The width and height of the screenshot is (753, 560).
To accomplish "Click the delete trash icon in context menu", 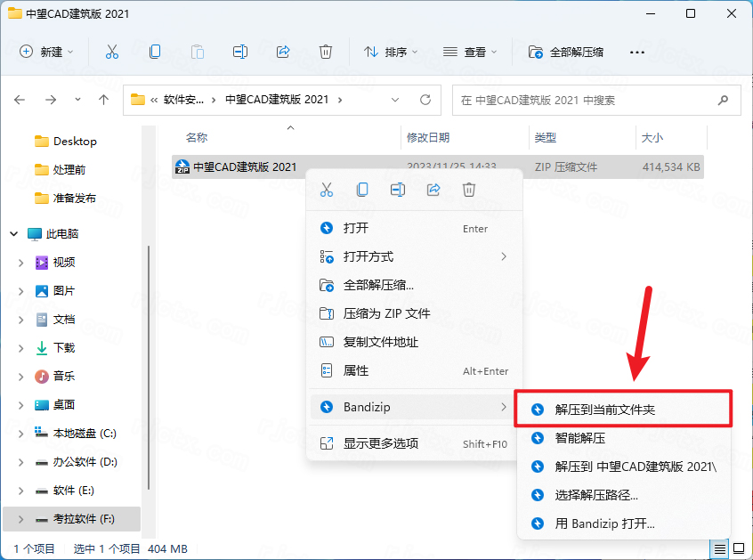I will 469,190.
